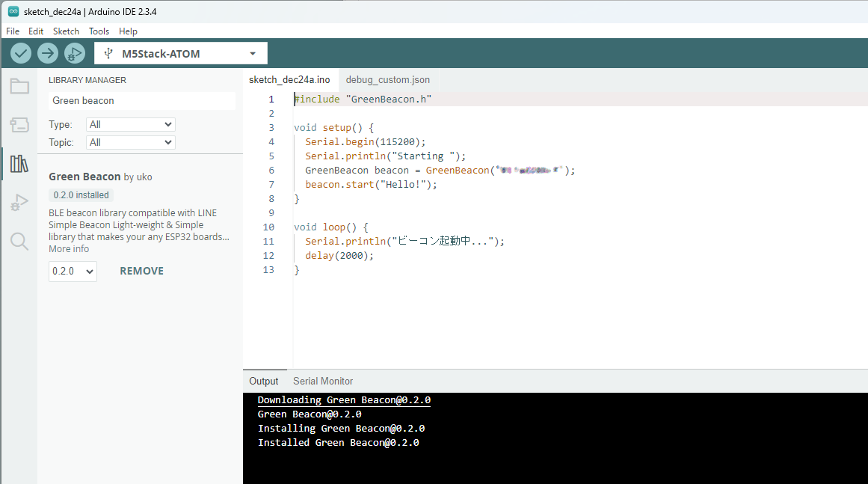The height and width of the screenshot is (484, 868).
Task: Switch to the debug_custom.json tab
Action: click(x=387, y=80)
